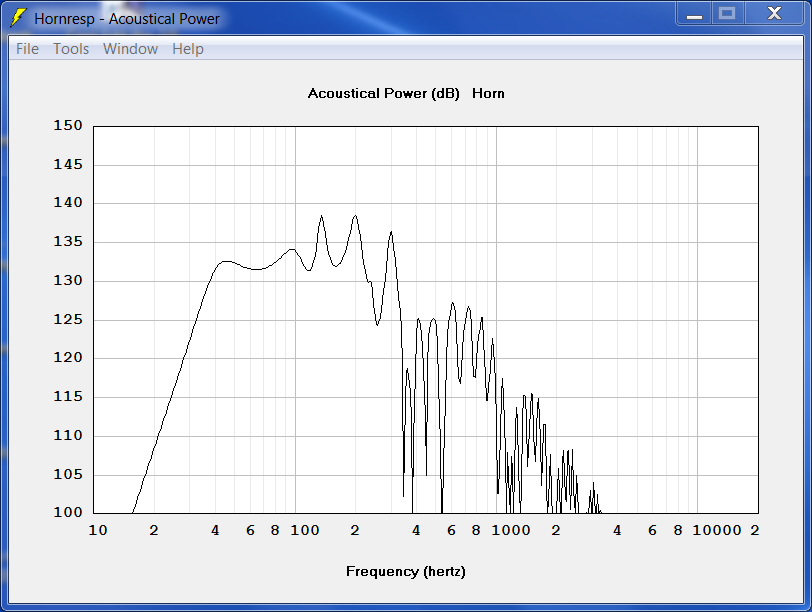Maximize the Hornresp window

(727, 13)
